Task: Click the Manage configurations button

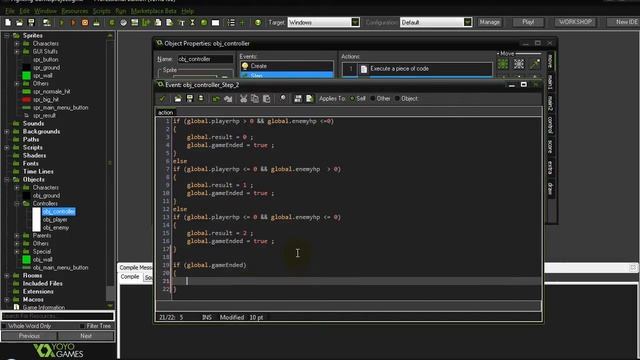Action: tap(489, 22)
